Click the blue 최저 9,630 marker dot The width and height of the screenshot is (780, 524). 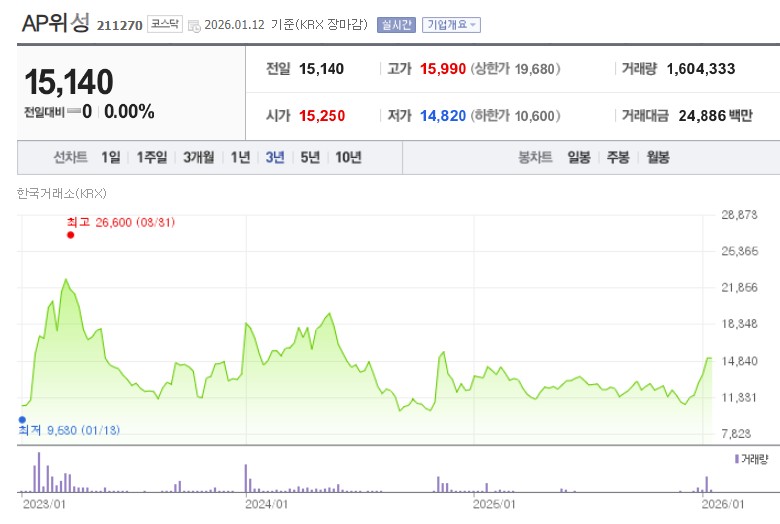click(x=22, y=419)
